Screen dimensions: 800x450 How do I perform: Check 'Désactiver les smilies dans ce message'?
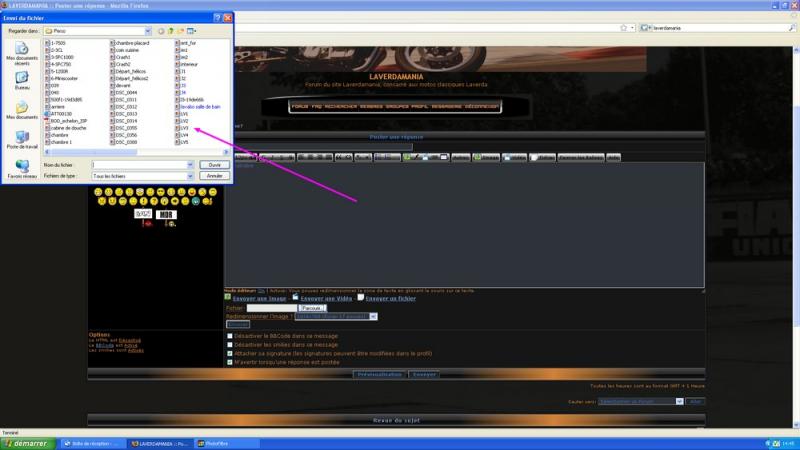[x=230, y=345]
